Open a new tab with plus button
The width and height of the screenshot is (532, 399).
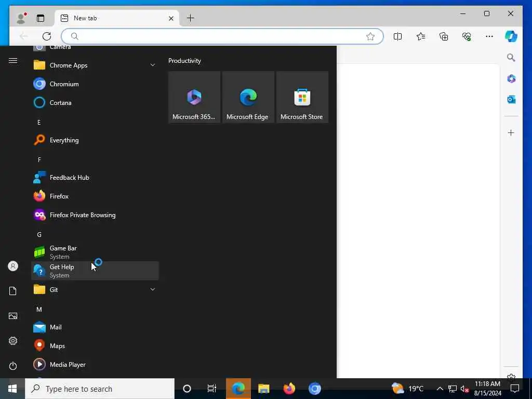point(191,18)
